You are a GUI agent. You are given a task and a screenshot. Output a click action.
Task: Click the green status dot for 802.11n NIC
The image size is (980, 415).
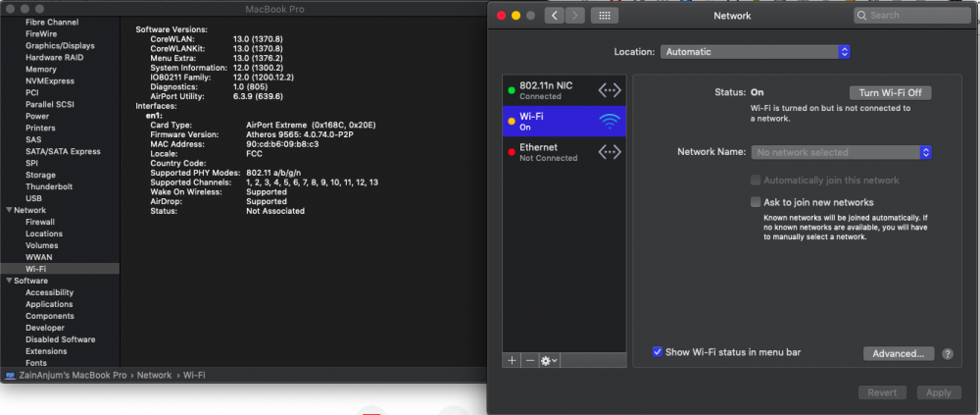(512, 90)
